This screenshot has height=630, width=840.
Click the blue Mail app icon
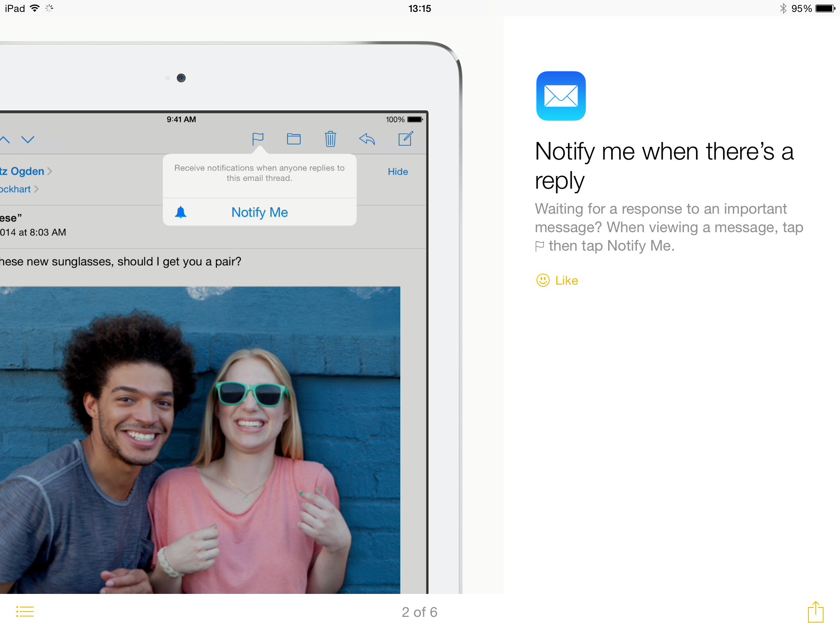(x=561, y=96)
